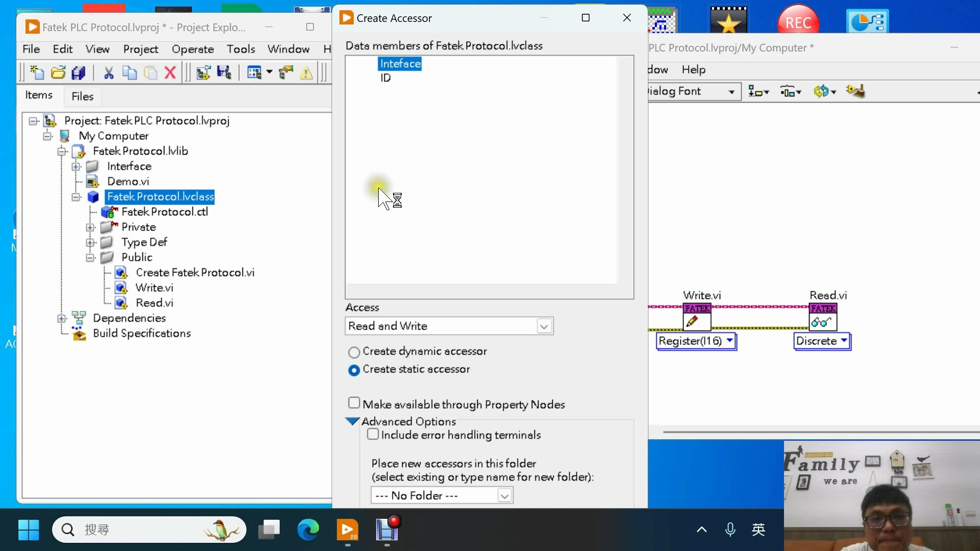Select Create static accessor option
Screen dimensions: 980x551
coord(354,370)
